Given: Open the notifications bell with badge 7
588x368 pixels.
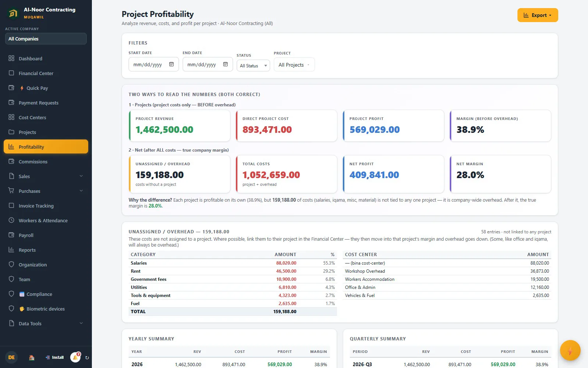Looking at the screenshot, I should 76,357.
